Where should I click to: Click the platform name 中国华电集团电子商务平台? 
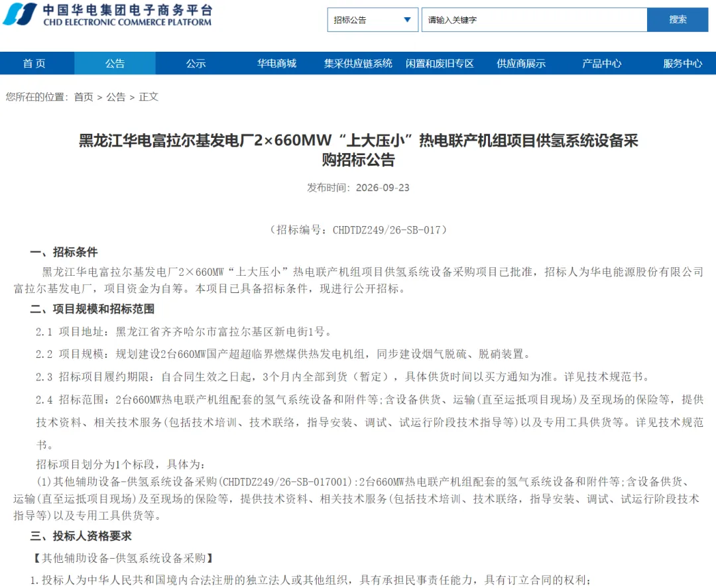tap(127, 9)
